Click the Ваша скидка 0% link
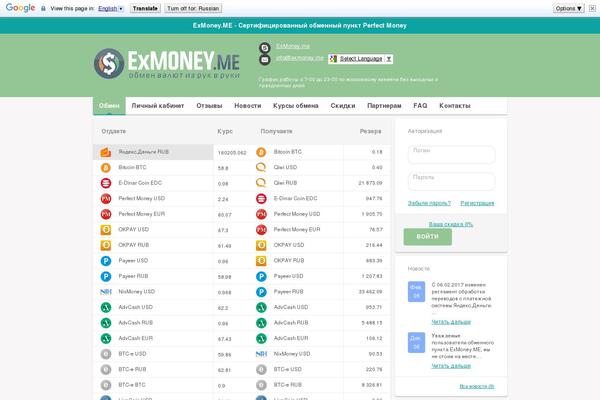The image size is (600, 400). click(451, 224)
